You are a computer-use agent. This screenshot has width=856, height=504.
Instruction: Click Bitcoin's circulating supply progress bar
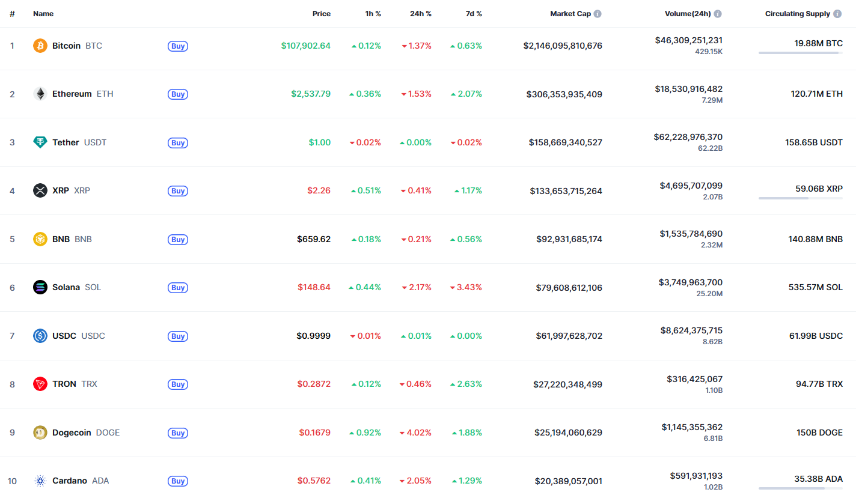[801, 53]
